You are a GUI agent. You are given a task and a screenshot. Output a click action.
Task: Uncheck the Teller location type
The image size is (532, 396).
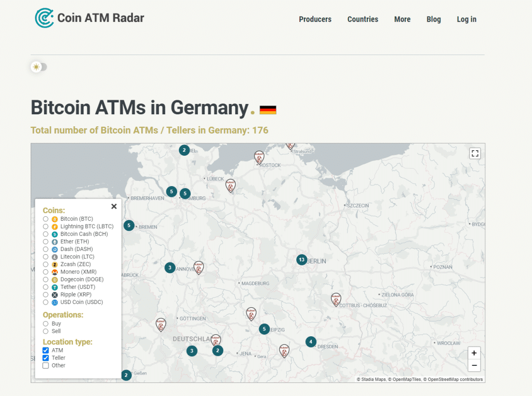point(46,358)
